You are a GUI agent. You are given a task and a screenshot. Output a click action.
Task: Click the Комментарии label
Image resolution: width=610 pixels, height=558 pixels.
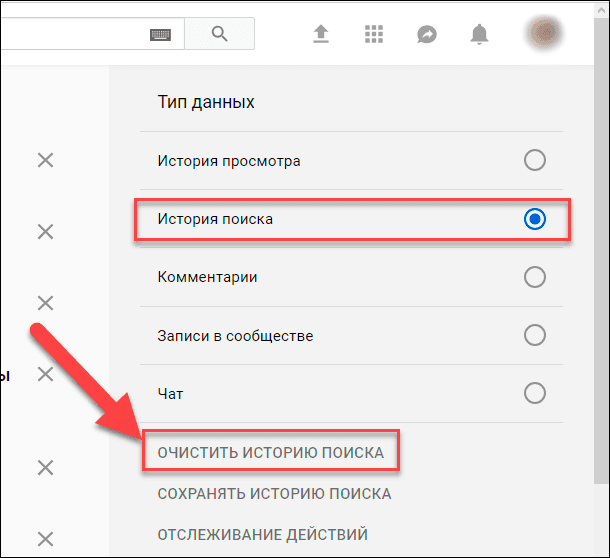coord(207,277)
